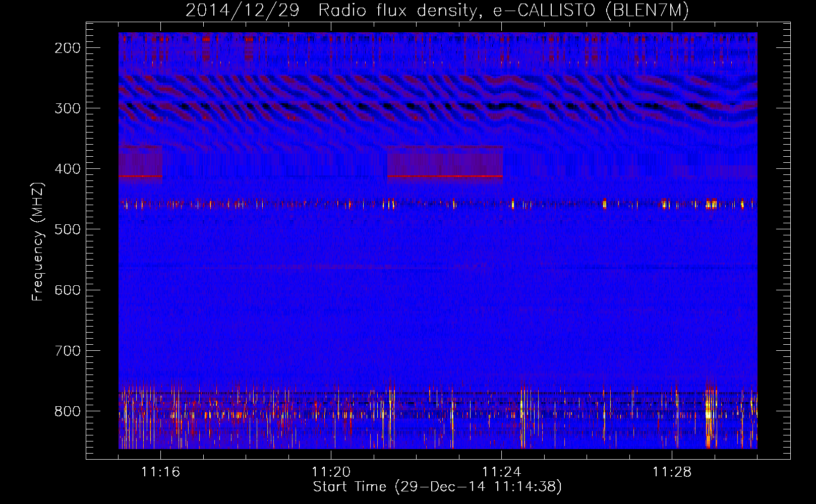Screen dimensions: 816x504
Task: Click the 'Frequency (MHZ)' axis label
Action: click(x=38, y=241)
